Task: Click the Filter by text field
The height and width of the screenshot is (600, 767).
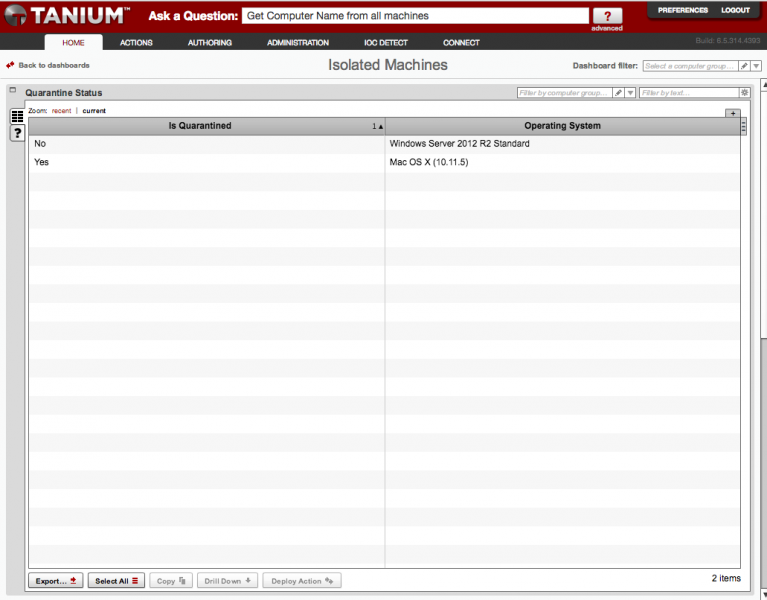Action: (689, 92)
